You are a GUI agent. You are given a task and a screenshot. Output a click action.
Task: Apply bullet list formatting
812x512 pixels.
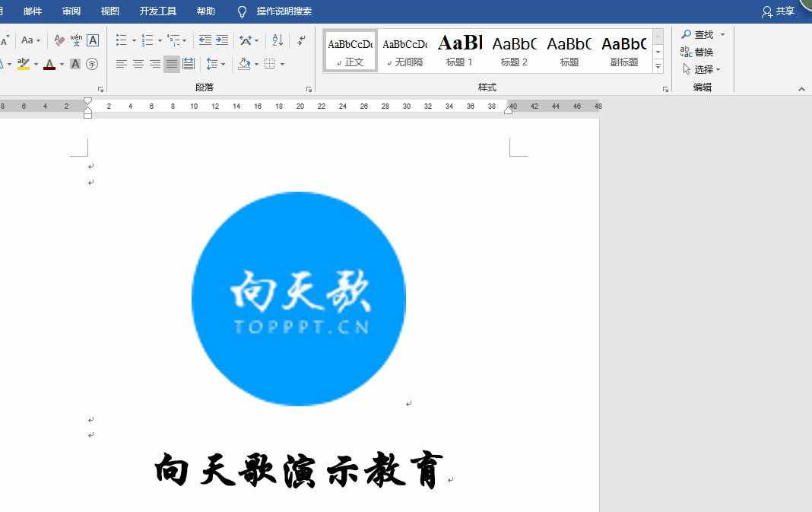[x=121, y=40]
